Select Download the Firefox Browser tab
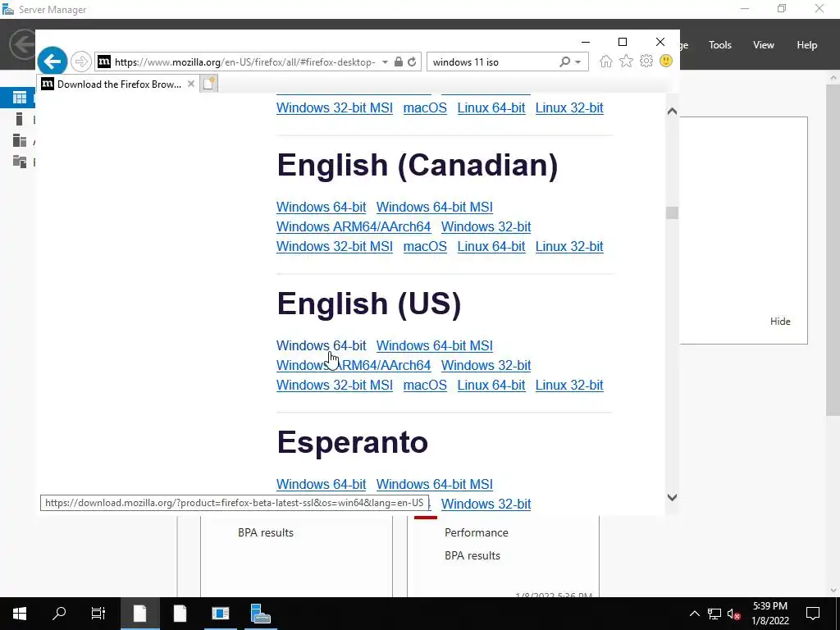840x630 pixels. [118, 84]
